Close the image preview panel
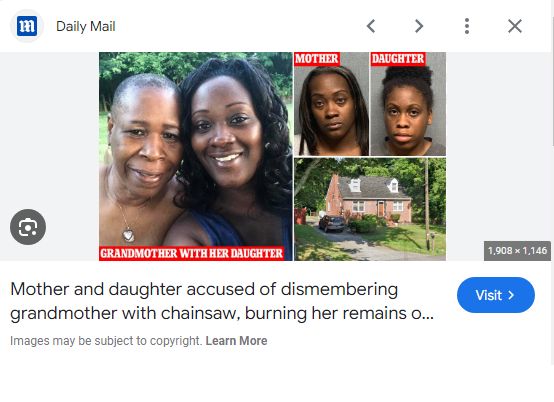The image size is (554, 402). point(515,26)
